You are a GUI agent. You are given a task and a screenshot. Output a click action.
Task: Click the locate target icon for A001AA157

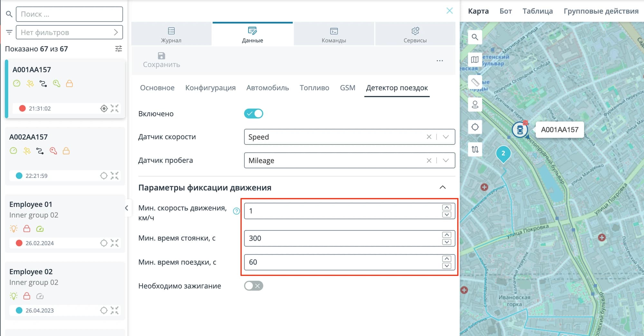tap(104, 108)
